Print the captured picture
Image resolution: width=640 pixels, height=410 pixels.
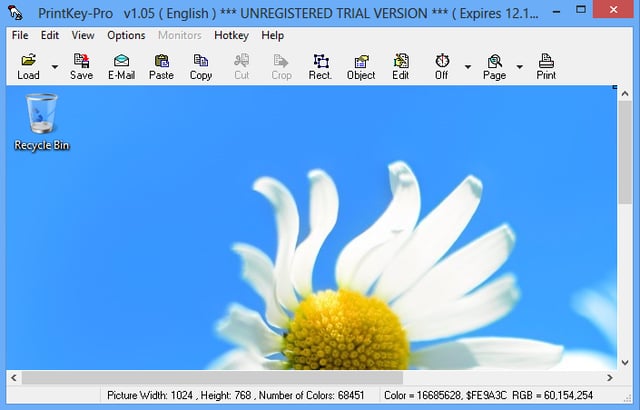pos(546,67)
